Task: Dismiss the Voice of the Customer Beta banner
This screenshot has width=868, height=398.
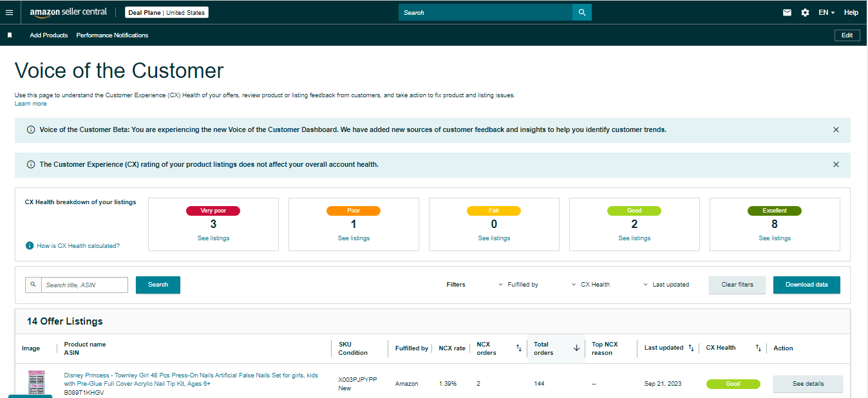Action: coord(836,129)
